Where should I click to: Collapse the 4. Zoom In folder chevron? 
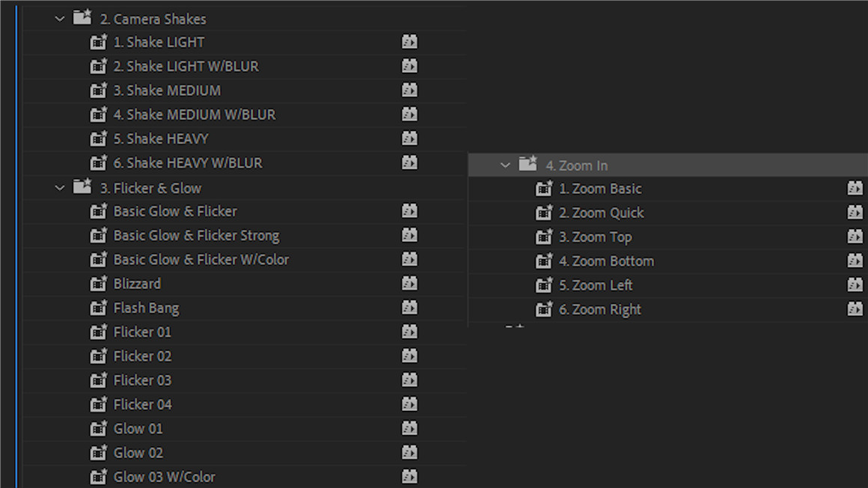pyautogui.click(x=505, y=165)
